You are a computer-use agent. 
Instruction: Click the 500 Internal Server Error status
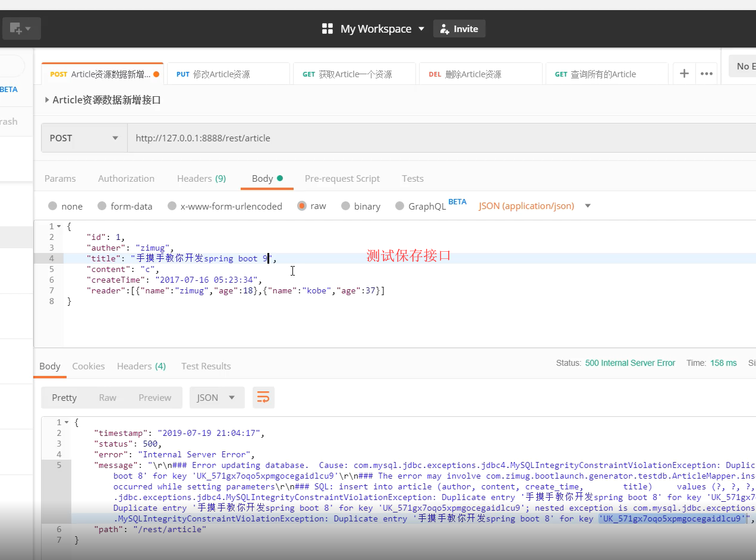pos(630,363)
